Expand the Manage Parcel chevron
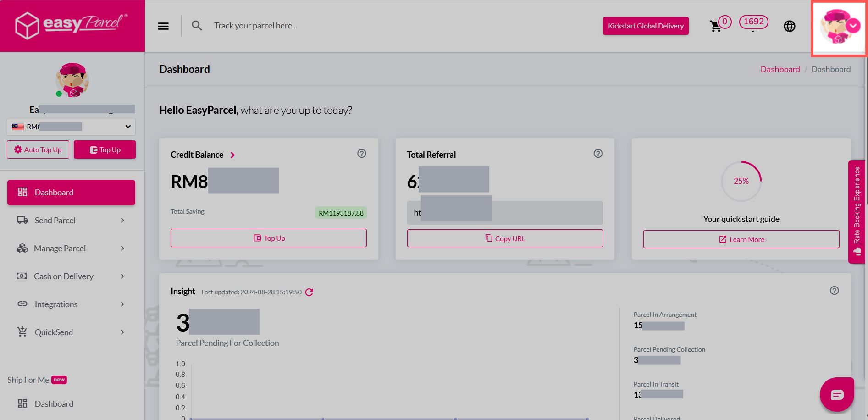Screen dimensions: 868x420 point(122,249)
